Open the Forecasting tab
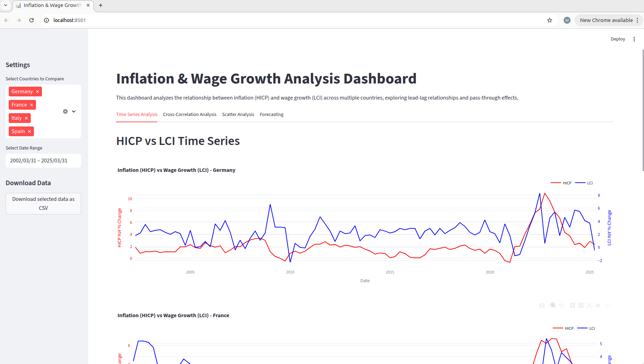The height and width of the screenshot is (364, 644). click(x=271, y=115)
